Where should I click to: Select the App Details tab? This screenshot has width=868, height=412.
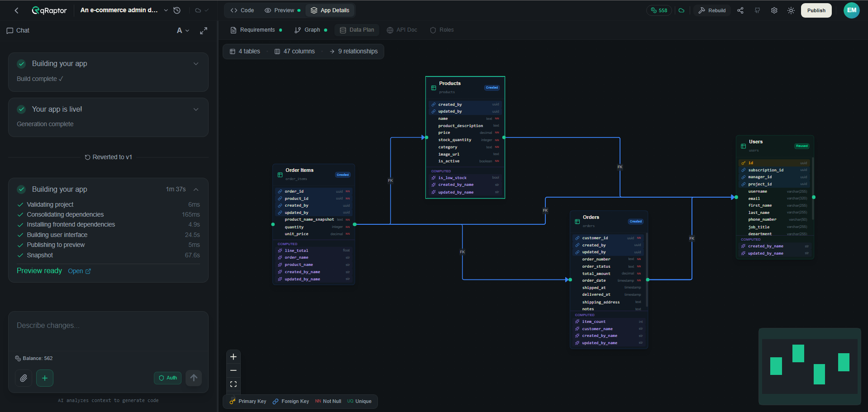pos(330,10)
